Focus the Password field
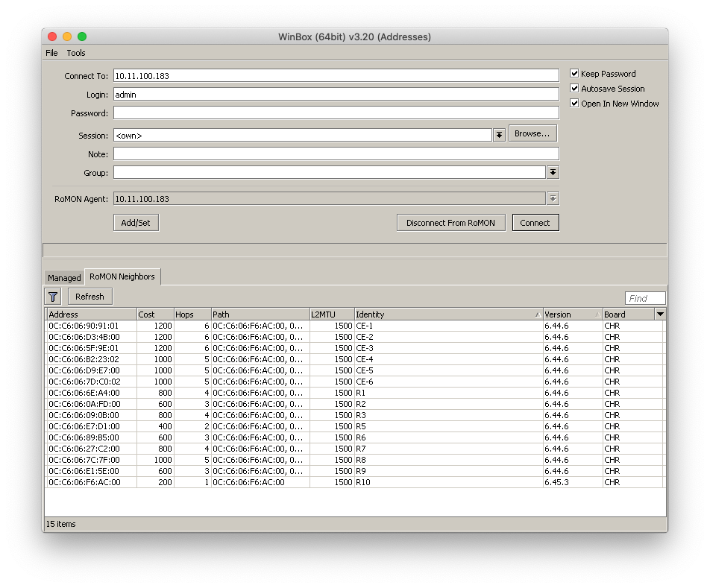The width and height of the screenshot is (710, 588). pyautogui.click(x=336, y=113)
